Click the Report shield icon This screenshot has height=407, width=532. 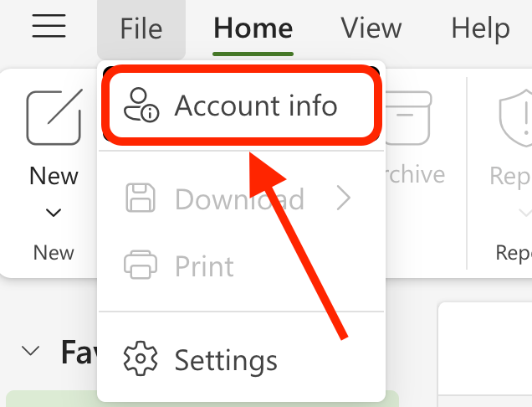click(x=516, y=118)
